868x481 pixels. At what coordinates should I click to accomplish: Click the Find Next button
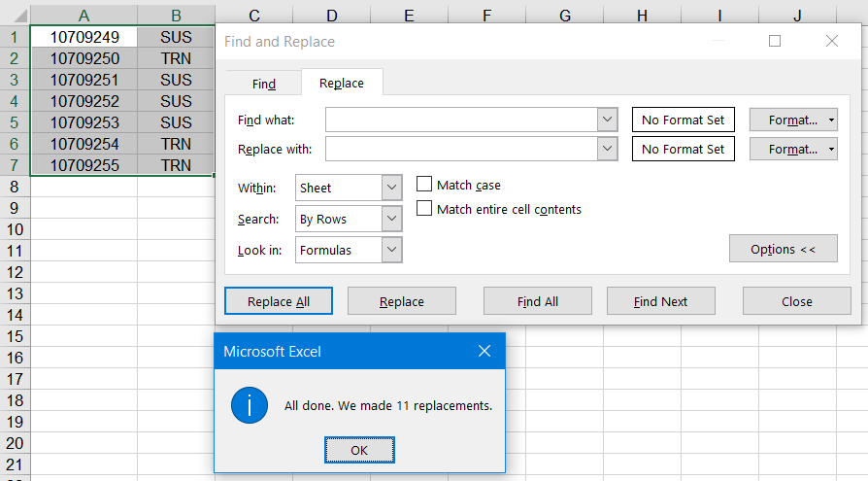tap(661, 301)
